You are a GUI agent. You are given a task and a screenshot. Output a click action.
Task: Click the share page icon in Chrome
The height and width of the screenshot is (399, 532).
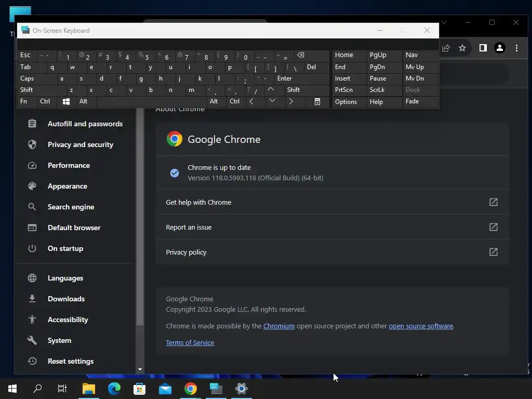click(446, 48)
